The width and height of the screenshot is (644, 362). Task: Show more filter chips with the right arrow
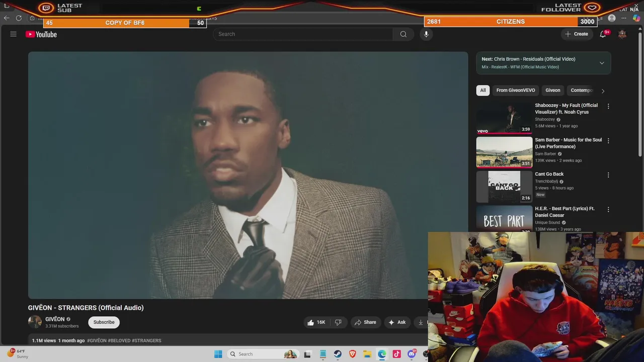point(603,91)
